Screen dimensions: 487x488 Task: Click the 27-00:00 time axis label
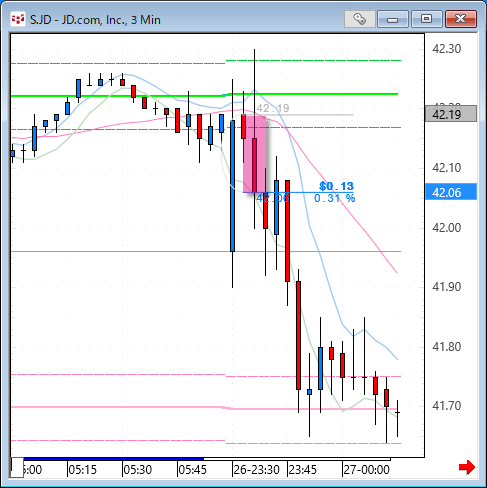366,470
